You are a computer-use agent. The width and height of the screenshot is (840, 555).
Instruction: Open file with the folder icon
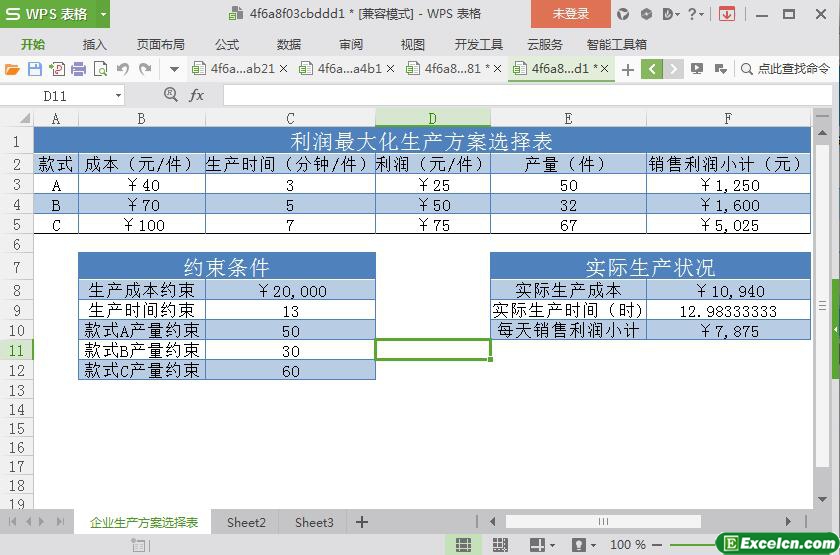pos(12,69)
